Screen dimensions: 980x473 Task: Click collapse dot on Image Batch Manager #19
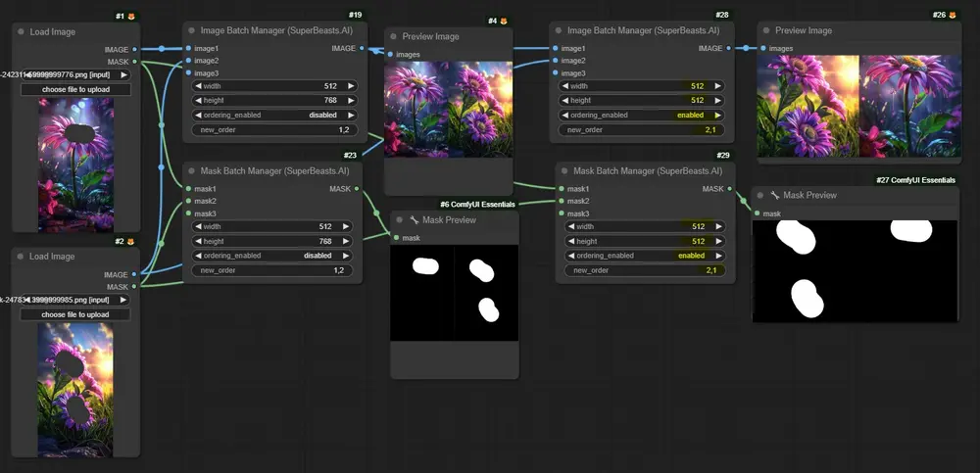(x=191, y=30)
